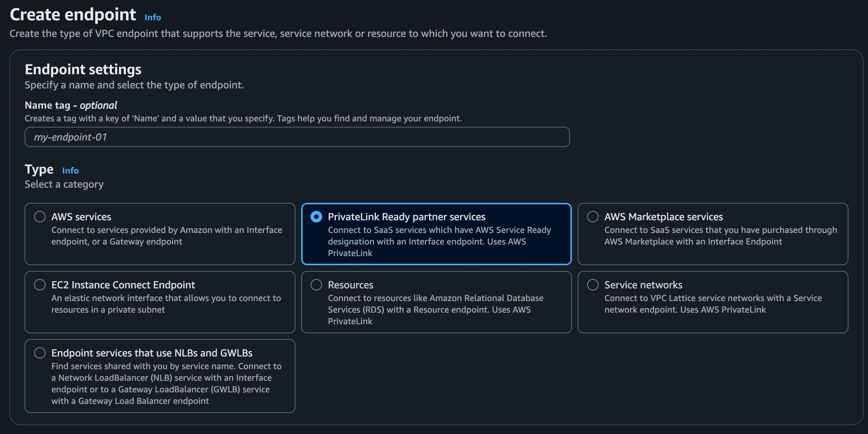Choose the AWS Marketplace services radio option
Viewport: 868px width, 434px height.
(x=593, y=217)
